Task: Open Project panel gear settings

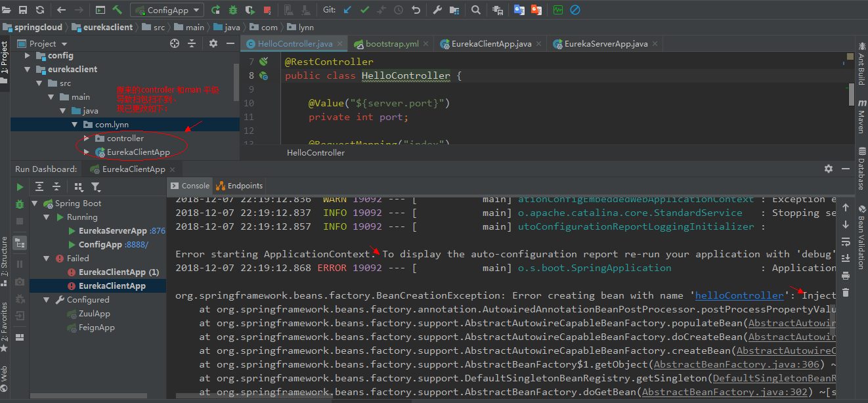Action: coord(213,43)
